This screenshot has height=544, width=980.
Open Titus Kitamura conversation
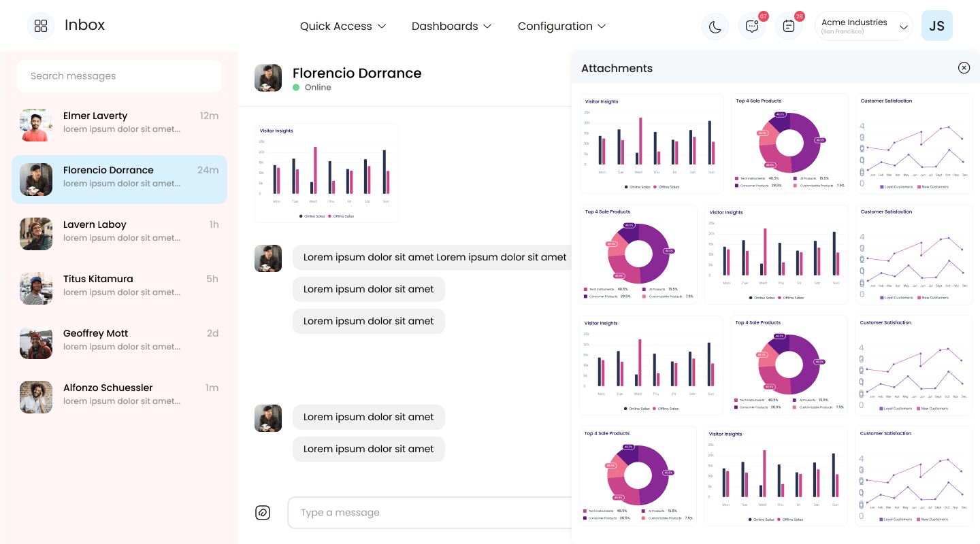(120, 288)
